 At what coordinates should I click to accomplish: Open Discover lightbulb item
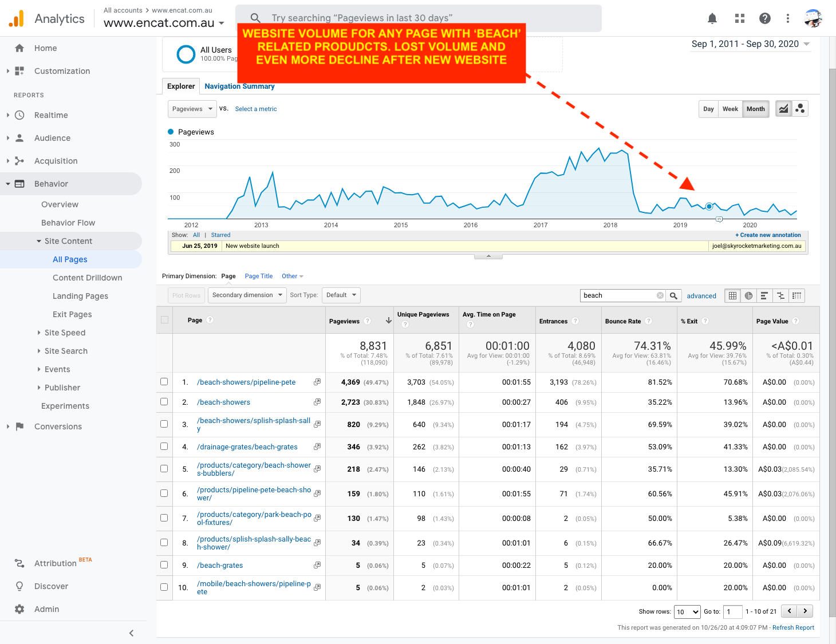click(x=19, y=586)
